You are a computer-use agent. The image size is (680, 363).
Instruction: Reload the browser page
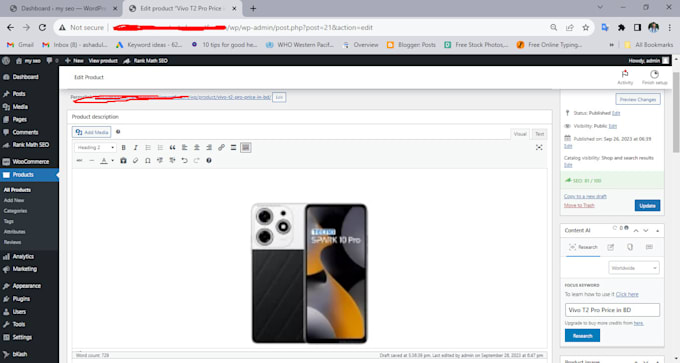pyautogui.click(x=42, y=27)
